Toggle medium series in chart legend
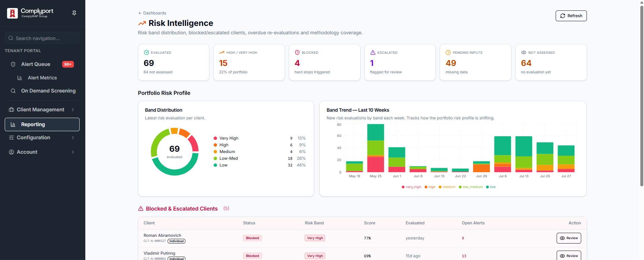 click(x=447, y=187)
